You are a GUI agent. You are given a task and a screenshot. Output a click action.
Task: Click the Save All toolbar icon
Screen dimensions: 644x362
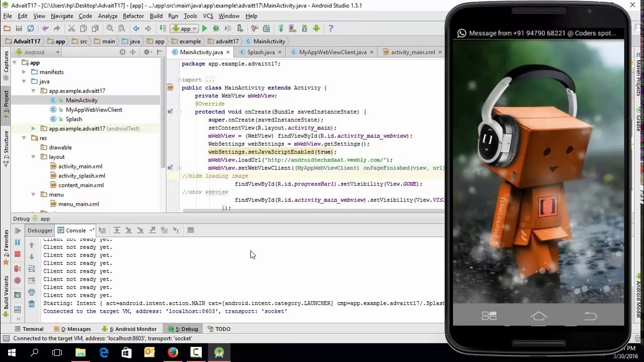pyautogui.click(x=19, y=29)
